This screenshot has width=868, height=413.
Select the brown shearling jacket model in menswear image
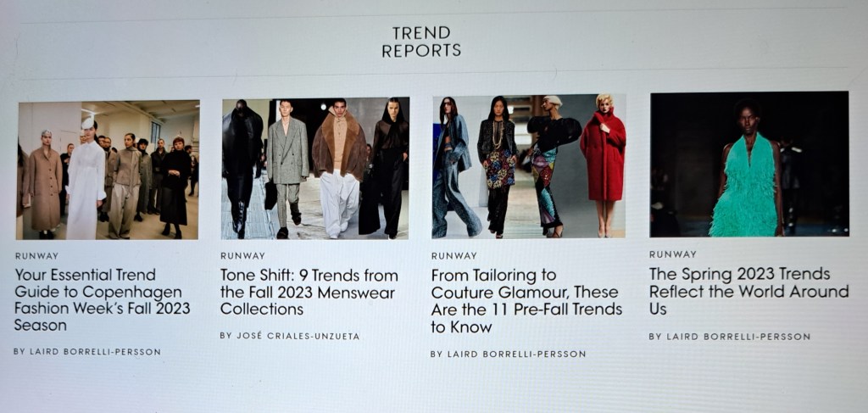tap(339, 168)
